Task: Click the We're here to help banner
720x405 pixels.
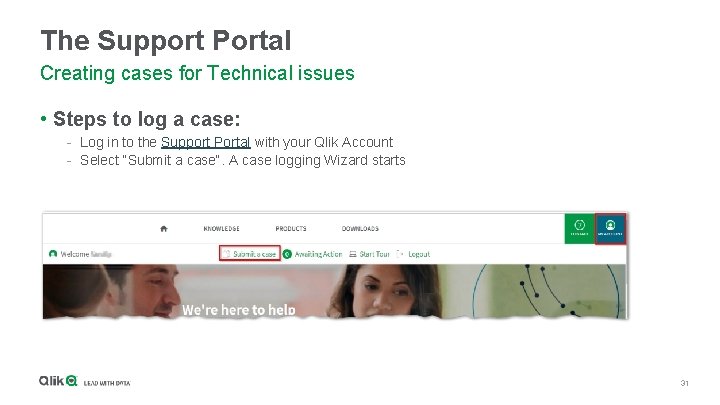Action: [x=238, y=309]
